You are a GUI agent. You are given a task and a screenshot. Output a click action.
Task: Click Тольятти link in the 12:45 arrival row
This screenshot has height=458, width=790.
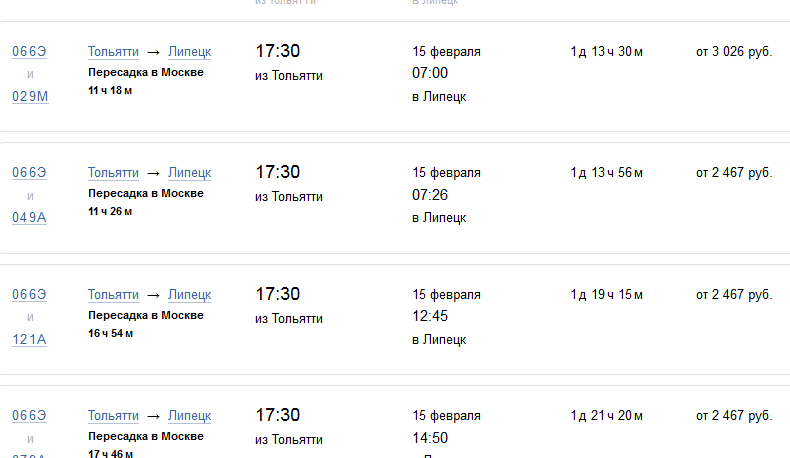(113, 295)
